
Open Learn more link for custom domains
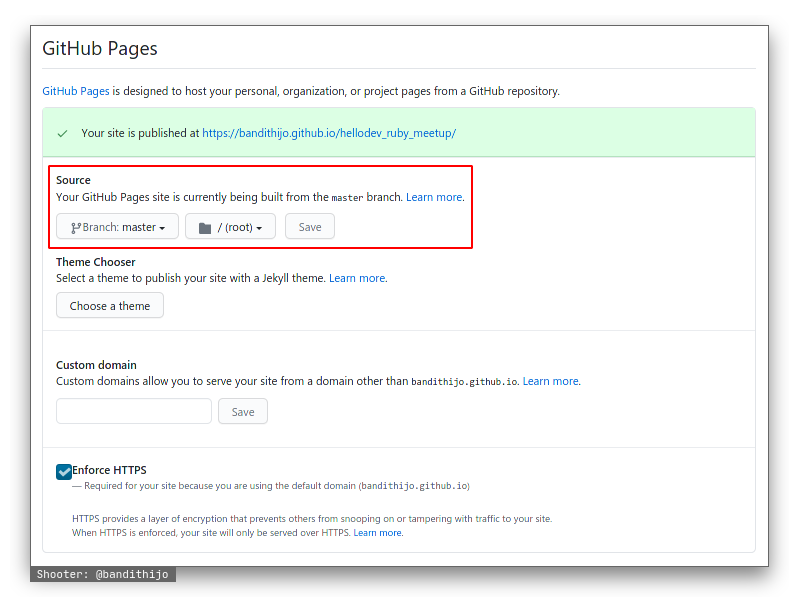click(x=550, y=381)
